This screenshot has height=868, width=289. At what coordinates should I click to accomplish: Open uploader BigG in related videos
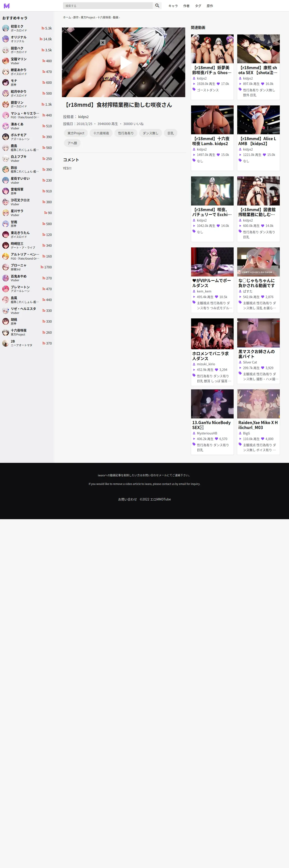click(x=247, y=433)
